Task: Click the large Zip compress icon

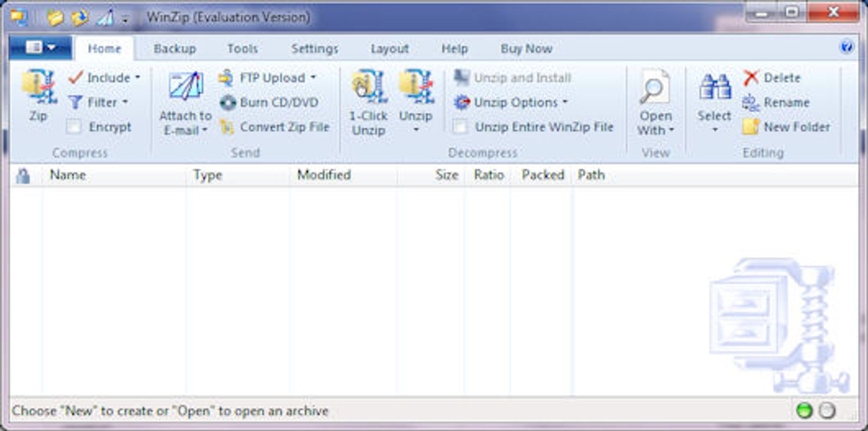Action: 39,86
